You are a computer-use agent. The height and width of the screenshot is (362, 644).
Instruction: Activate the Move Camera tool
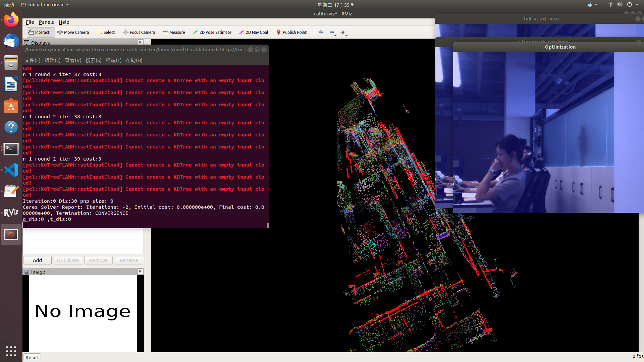73,32
